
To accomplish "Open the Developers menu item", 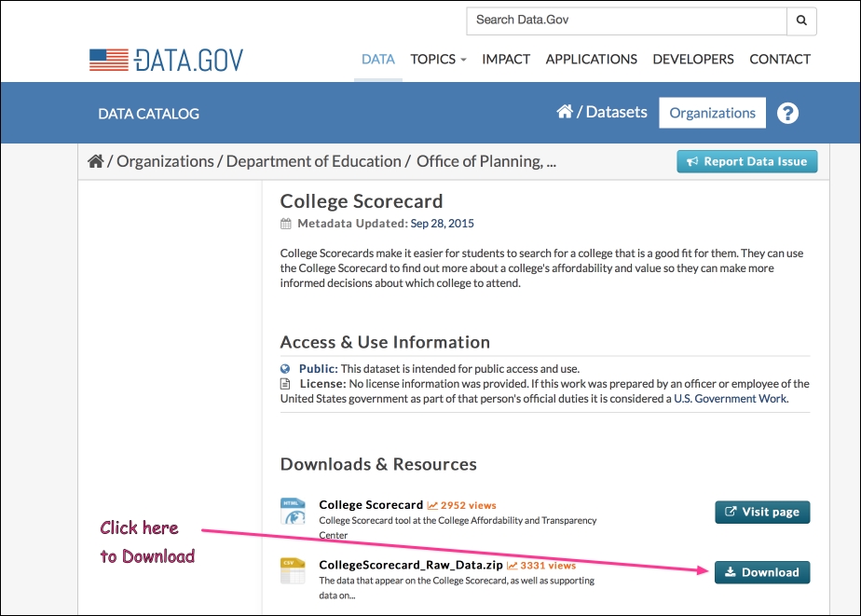I will (693, 60).
